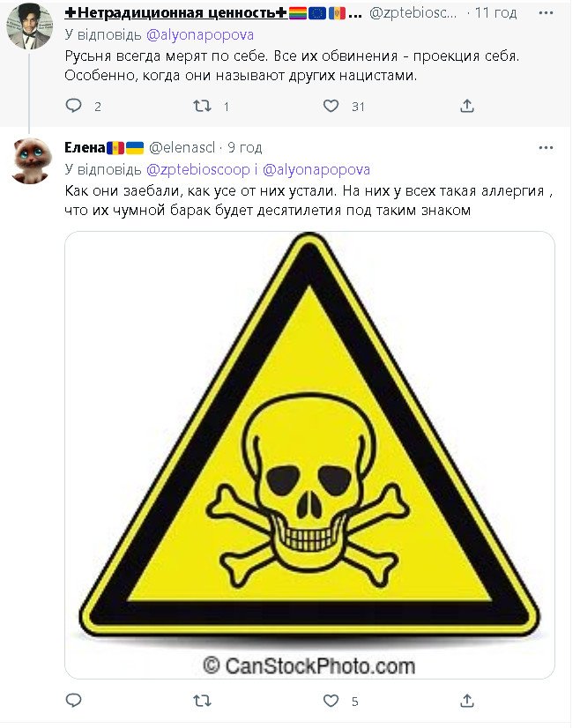580x728 pixels.
Task: Like the first tweet with 31 likes
Action: [x=331, y=107]
